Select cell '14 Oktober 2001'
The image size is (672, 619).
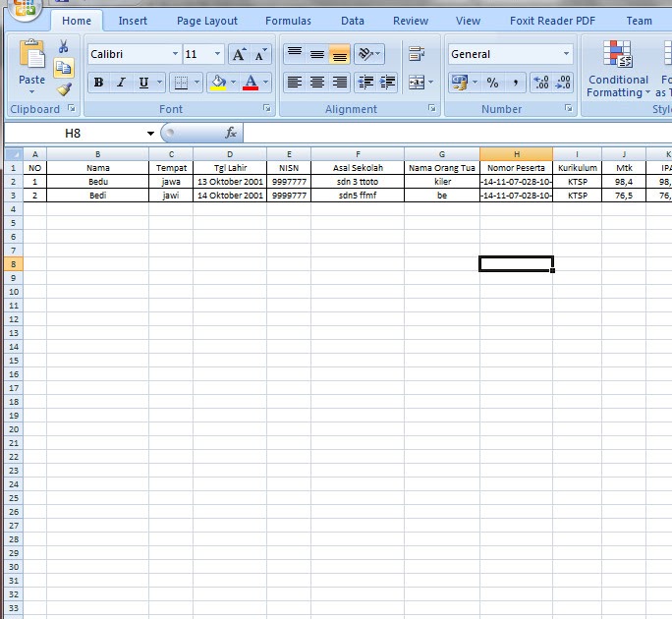point(230,196)
